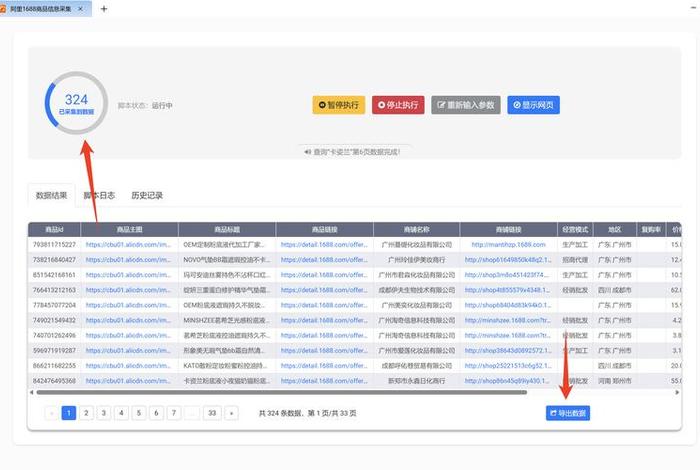This screenshot has height=470, width=700.
Task: Click the yellow 暂停执行 pause button
Action: (x=339, y=105)
